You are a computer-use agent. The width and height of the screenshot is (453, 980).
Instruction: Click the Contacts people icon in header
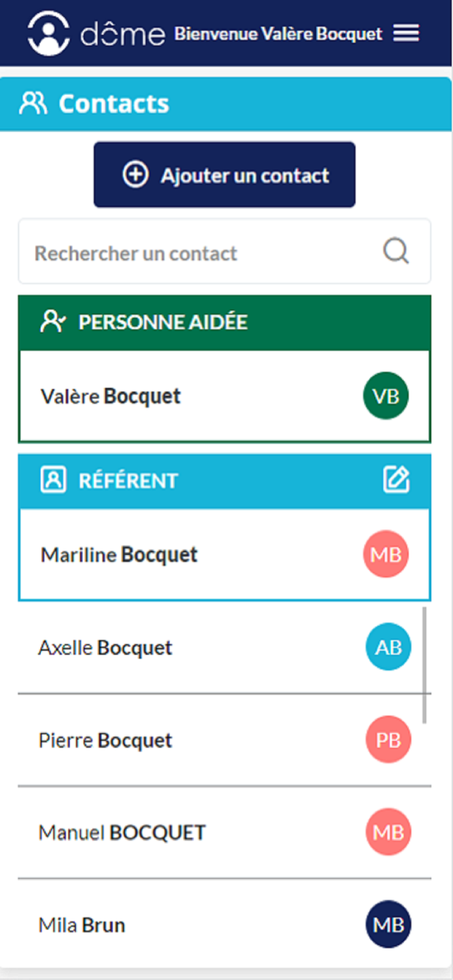[32, 102]
